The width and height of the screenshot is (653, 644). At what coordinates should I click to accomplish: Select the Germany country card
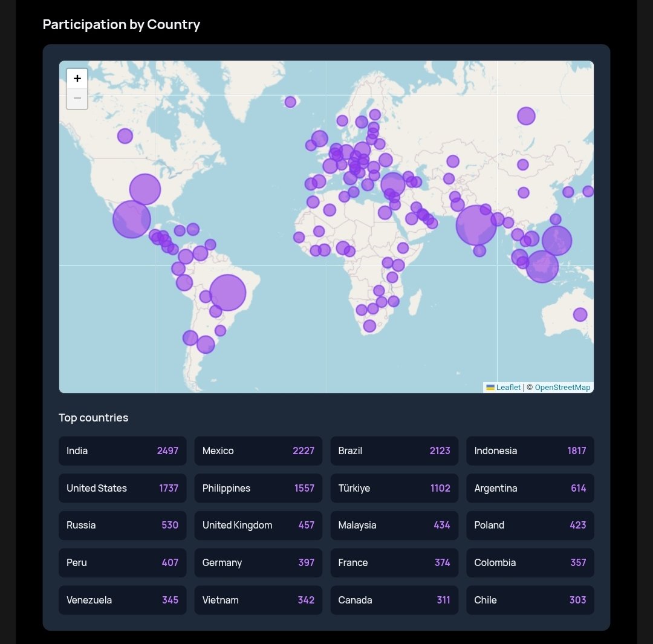pos(258,563)
